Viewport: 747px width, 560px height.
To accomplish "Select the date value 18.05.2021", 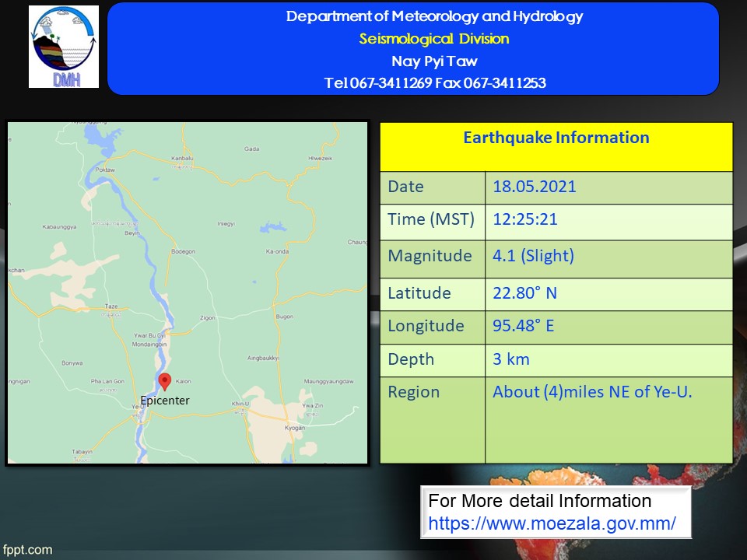I will (x=534, y=186).
